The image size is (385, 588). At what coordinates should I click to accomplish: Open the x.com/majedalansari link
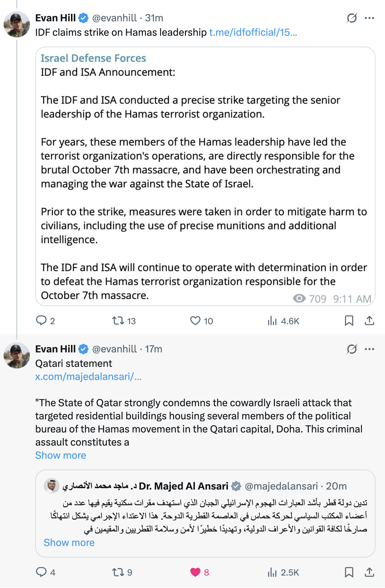(88, 377)
